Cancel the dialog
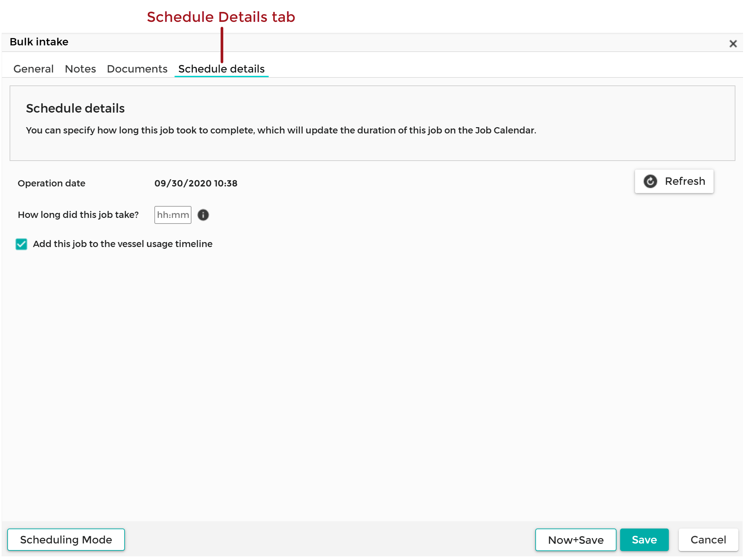746x560 pixels. (708, 540)
